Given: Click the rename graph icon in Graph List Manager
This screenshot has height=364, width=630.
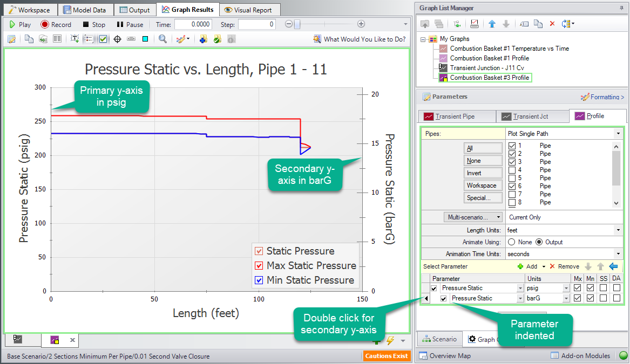Looking at the screenshot, I should [x=524, y=24].
